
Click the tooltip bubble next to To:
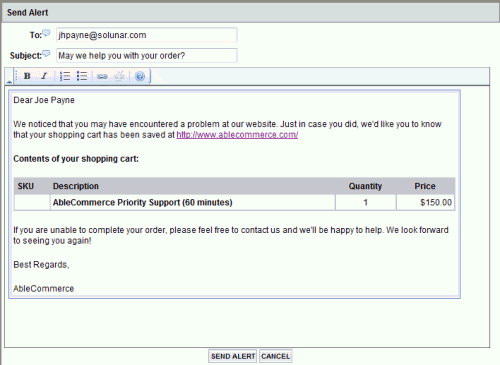46,33
